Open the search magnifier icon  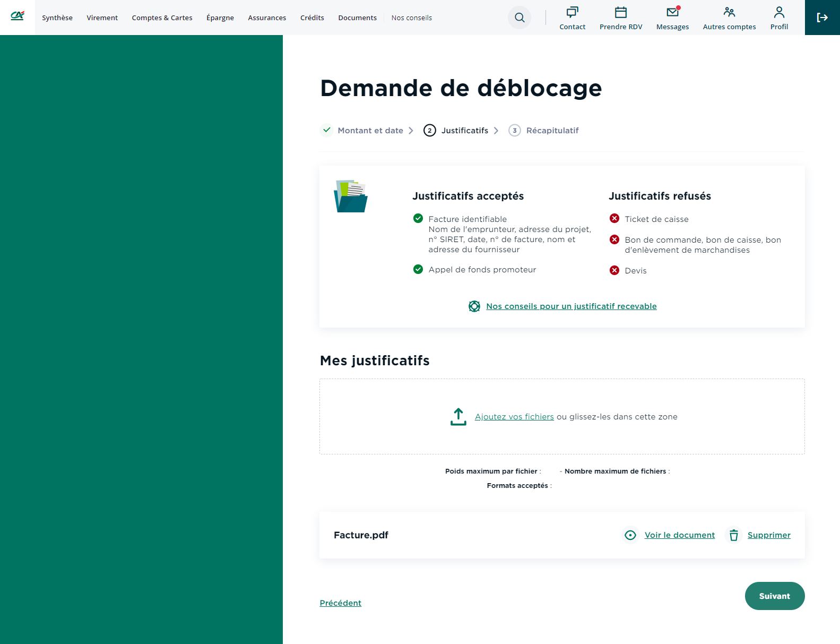click(x=519, y=18)
